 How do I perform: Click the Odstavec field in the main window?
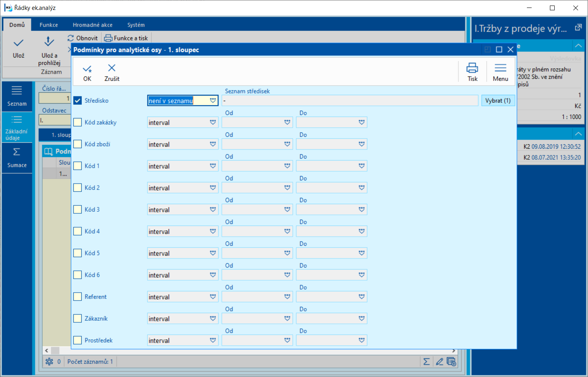pos(55,120)
